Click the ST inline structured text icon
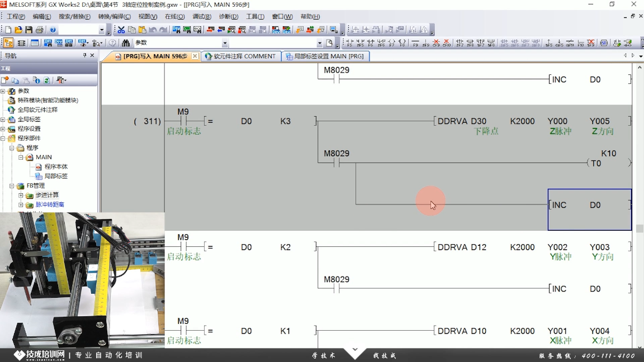Screen dimensions: 644x362 click(x=604, y=42)
